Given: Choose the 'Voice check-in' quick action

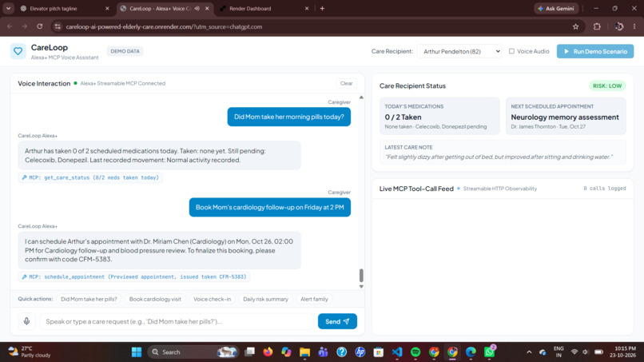Looking at the screenshot, I should pos(212,299).
